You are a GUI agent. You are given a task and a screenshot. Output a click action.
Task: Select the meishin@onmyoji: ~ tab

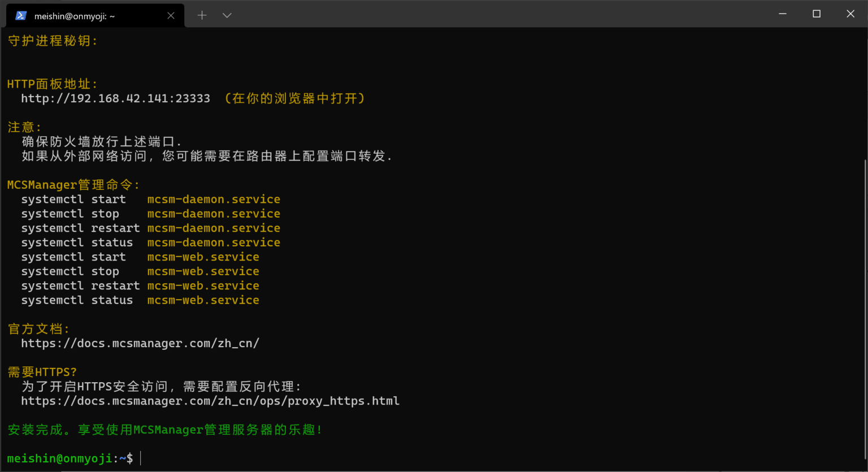pyautogui.click(x=95, y=16)
